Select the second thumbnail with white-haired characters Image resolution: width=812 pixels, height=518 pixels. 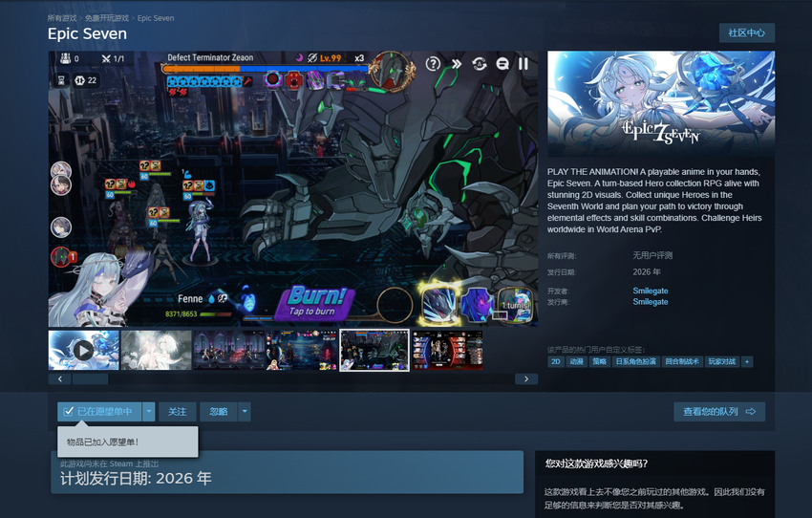tap(156, 351)
